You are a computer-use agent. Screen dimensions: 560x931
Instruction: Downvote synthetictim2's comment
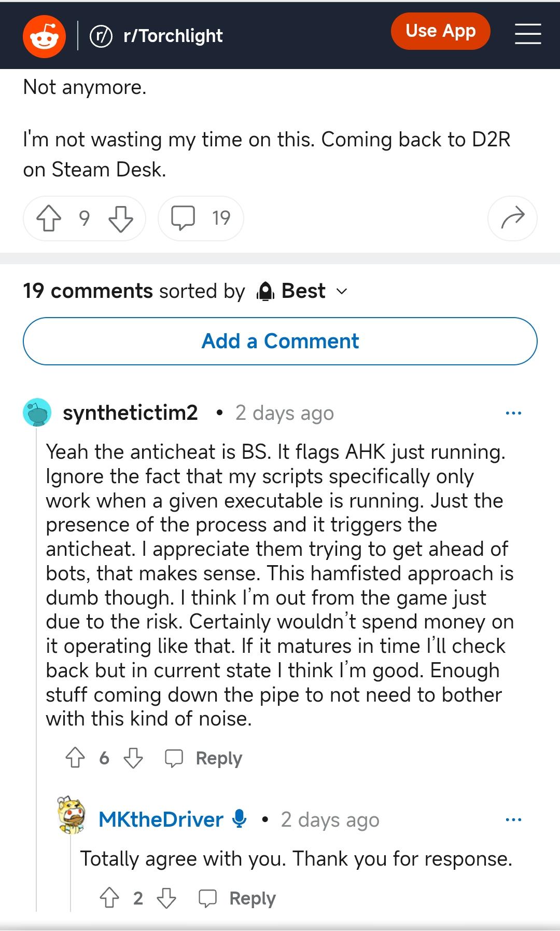click(x=133, y=758)
